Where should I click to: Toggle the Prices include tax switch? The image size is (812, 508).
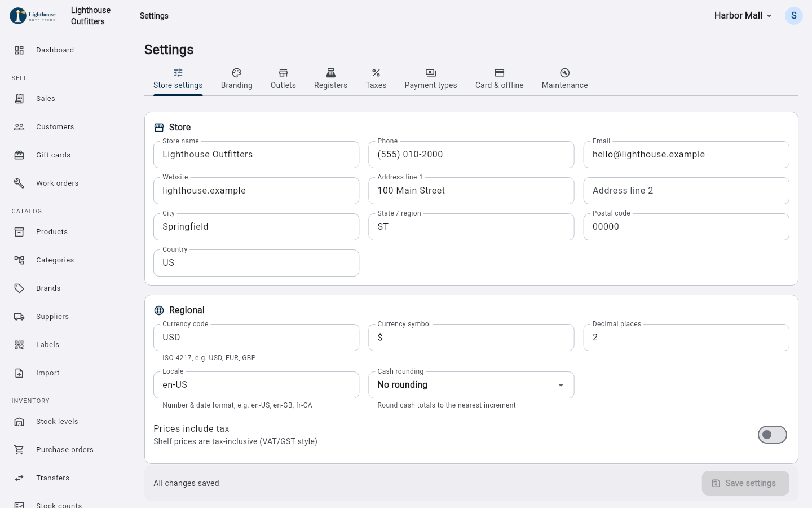click(x=773, y=435)
